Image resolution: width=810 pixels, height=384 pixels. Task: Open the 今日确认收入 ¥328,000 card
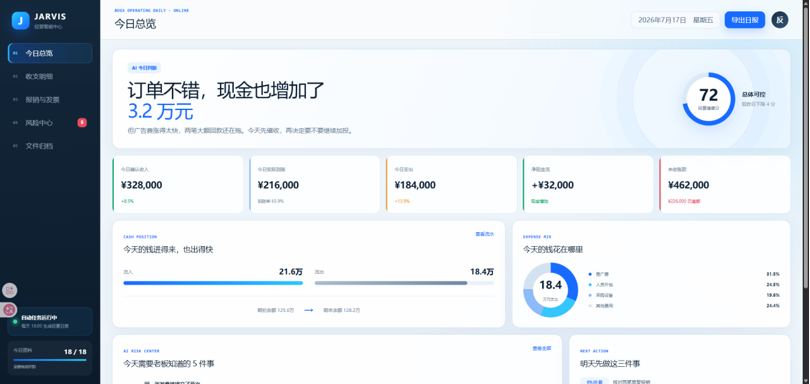(x=178, y=185)
